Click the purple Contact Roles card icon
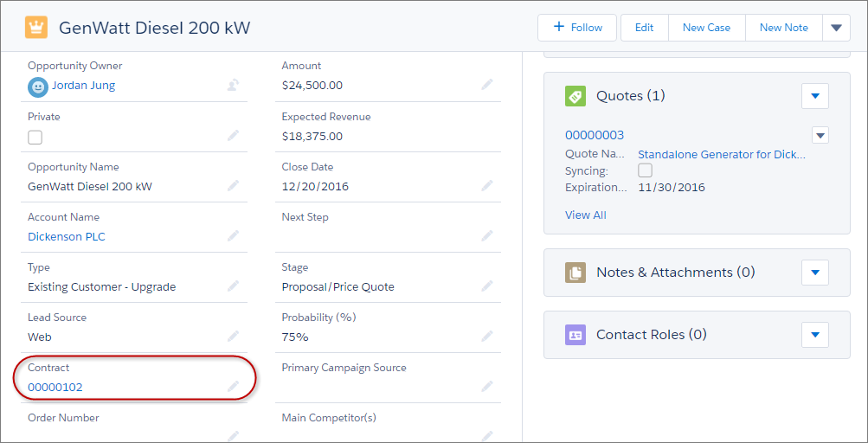The image size is (868, 443). (575, 335)
